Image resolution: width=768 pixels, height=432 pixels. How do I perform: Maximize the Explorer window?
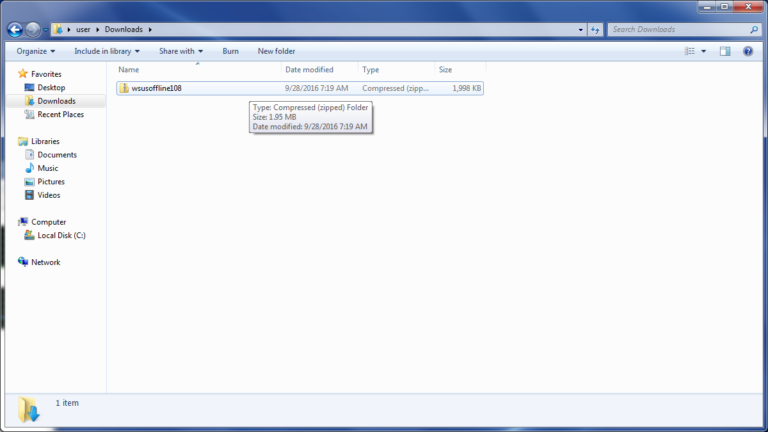tap(724, 6)
